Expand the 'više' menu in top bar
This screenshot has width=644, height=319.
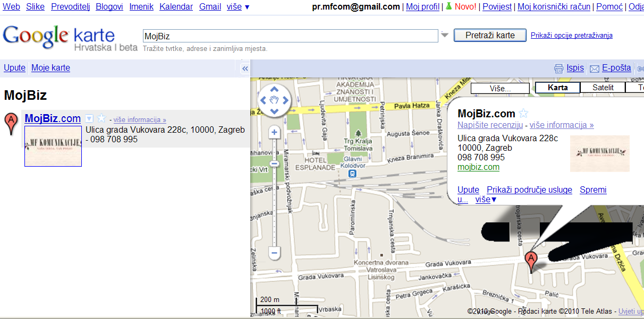click(x=238, y=6)
